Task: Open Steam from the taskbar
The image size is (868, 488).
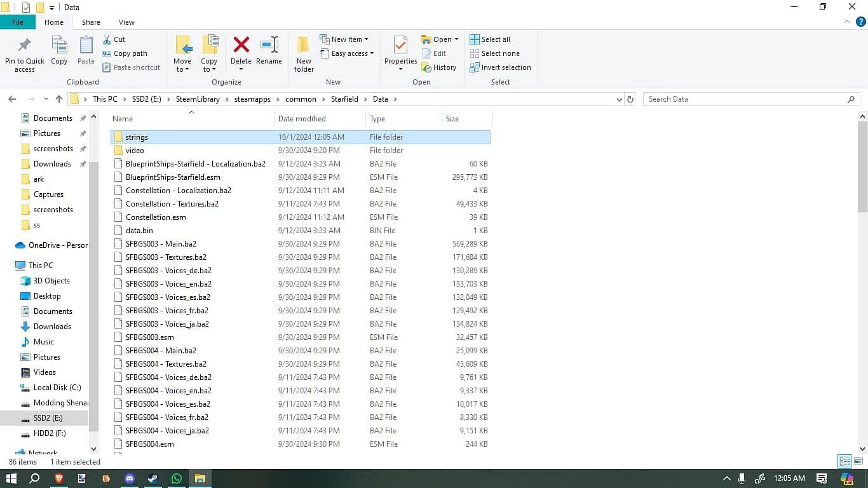Action: coord(153,478)
